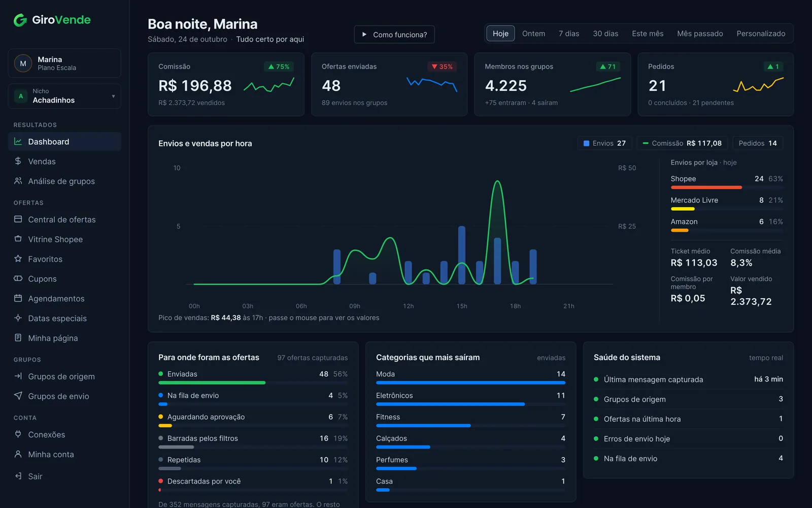Click the sales peak on hourly chart
The image size is (812, 508).
497,181
